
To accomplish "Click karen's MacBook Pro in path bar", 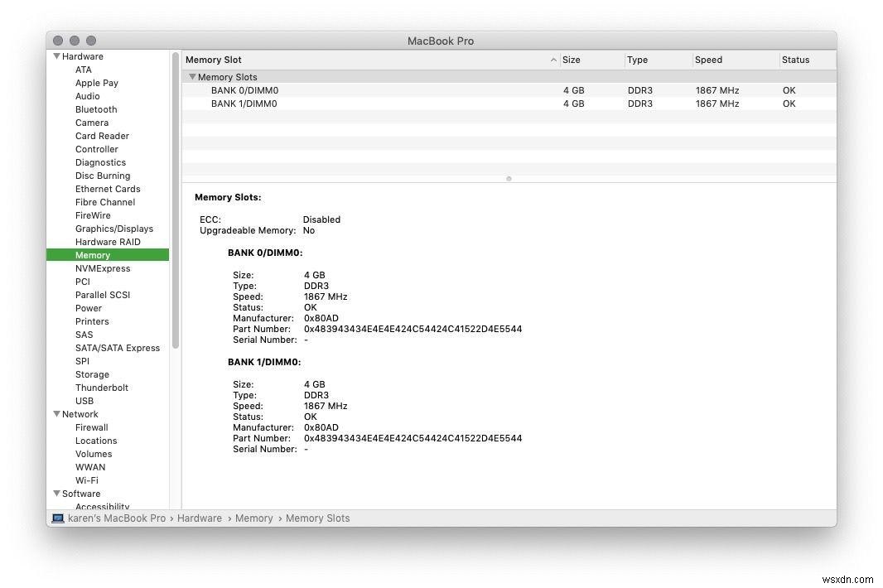I will 117,518.
